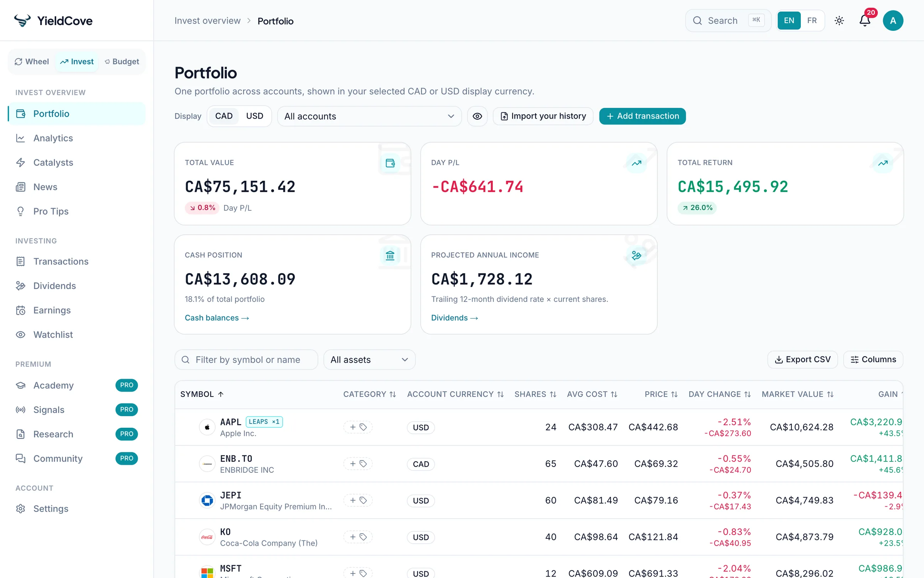Click the CAD currency chip in ENB.TO row
This screenshot has height=578, width=924.
(x=421, y=464)
